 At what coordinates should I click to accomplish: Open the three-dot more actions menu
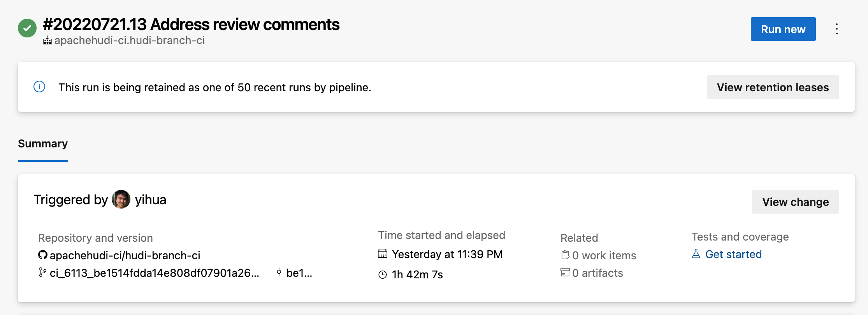(x=836, y=29)
